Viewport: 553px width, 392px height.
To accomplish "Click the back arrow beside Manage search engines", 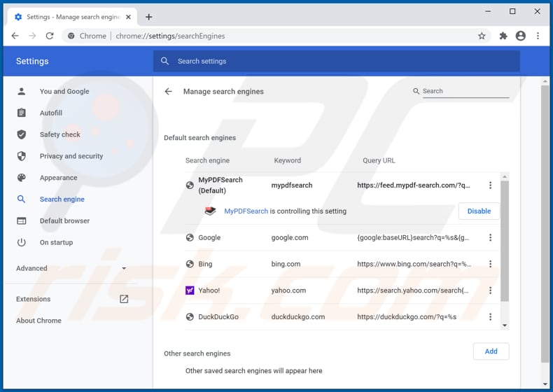I will point(168,92).
